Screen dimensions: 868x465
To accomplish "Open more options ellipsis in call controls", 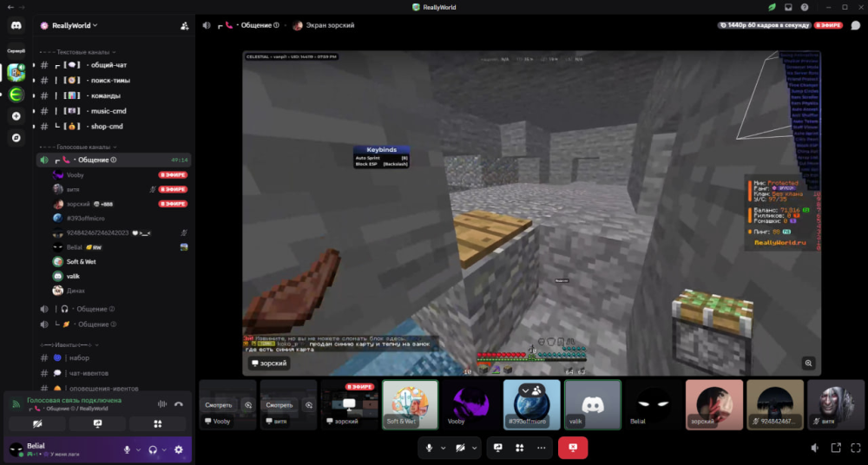I will click(x=541, y=448).
